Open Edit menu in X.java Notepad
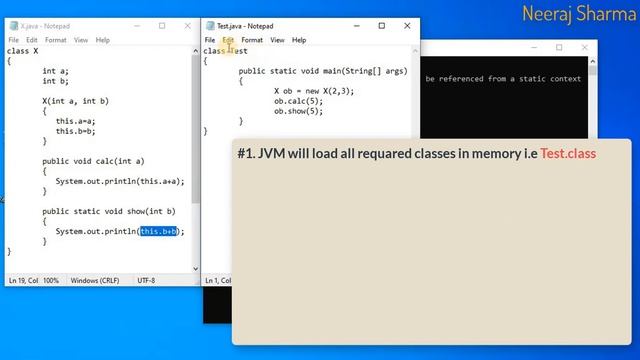Screen dimensions: 640x360 click(x=31, y=40)
